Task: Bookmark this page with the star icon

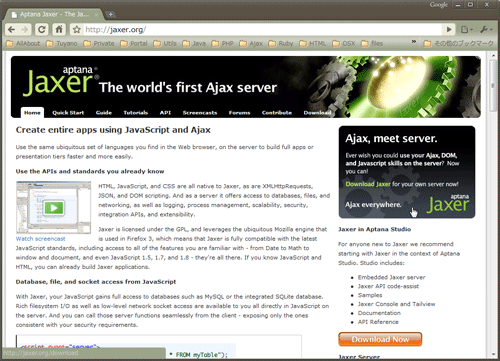Action: 77,30
